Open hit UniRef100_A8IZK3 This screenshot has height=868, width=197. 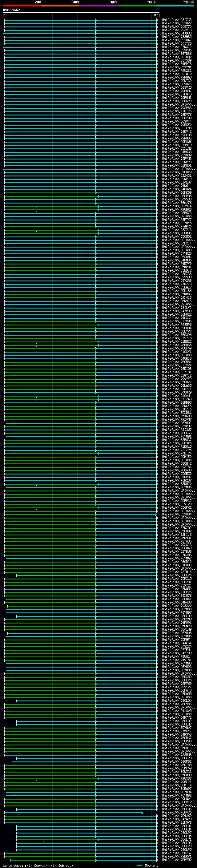pos(177,20)
